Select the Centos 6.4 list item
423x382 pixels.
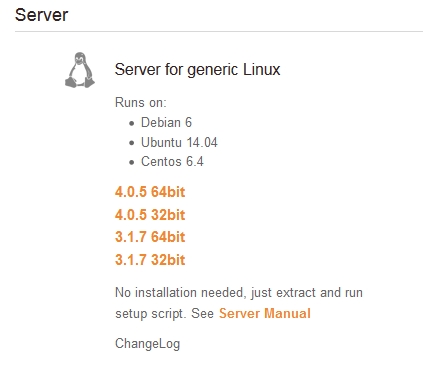pyautogui.click(x=172, y=162)
